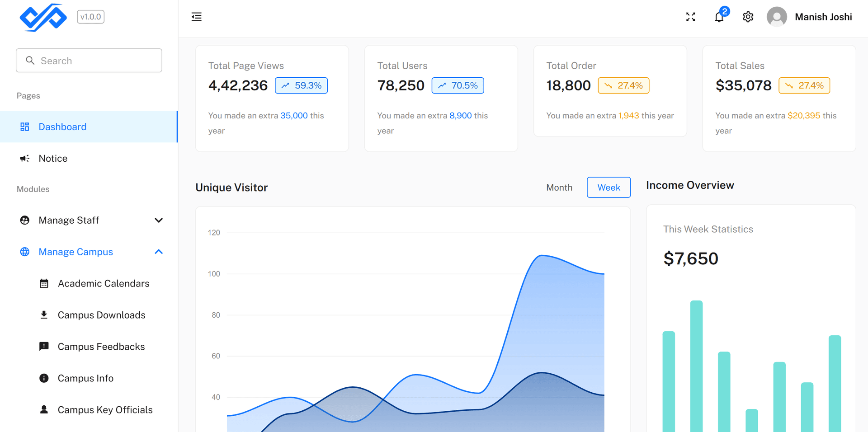868x432 pixels.
Task: Click the Notice megaphone icon
Action: point(25,158)
